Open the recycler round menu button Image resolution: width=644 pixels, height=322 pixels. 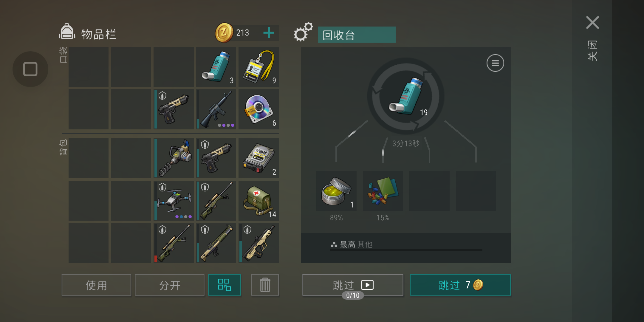click(x=495, y=63)
